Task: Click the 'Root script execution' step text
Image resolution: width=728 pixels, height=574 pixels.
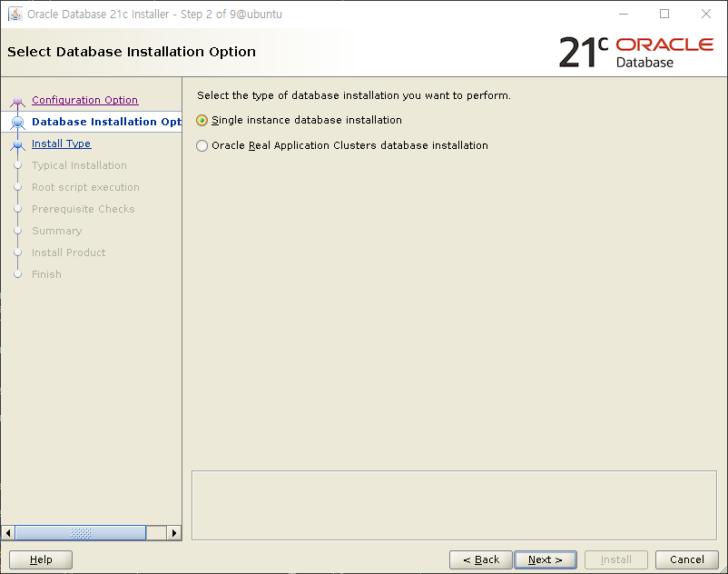Action: 85,187
